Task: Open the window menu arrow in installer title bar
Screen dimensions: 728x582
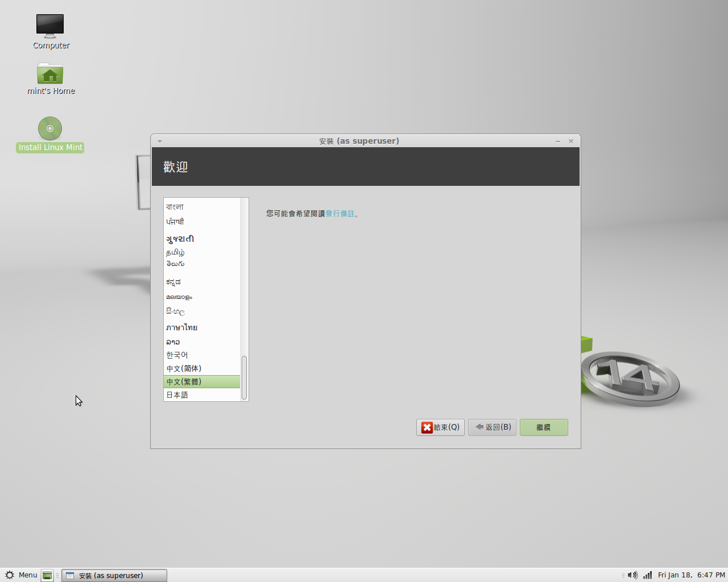Action: 160,142
